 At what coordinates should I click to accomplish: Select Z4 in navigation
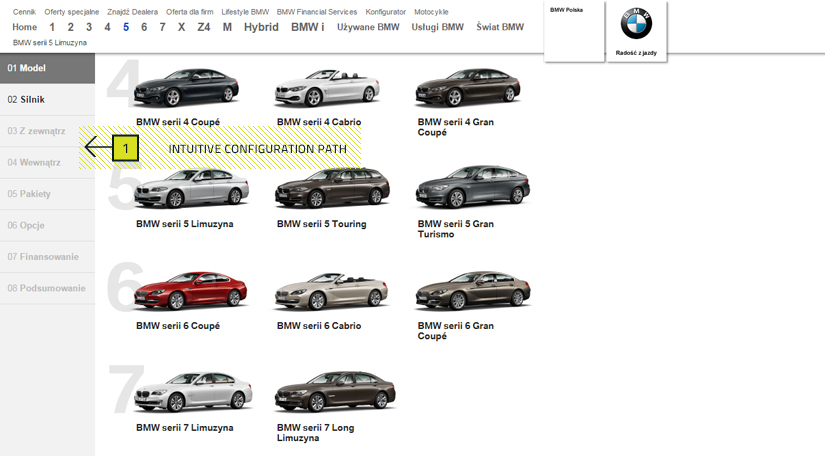point(204,27)
